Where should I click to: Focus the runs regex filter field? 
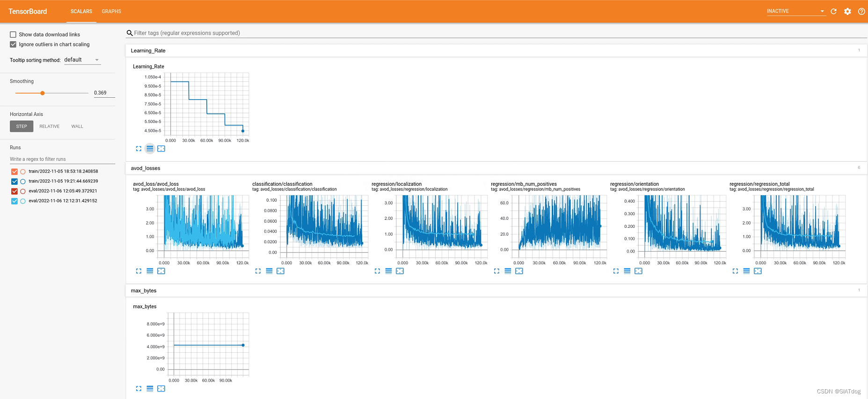[x=62, y=159]
